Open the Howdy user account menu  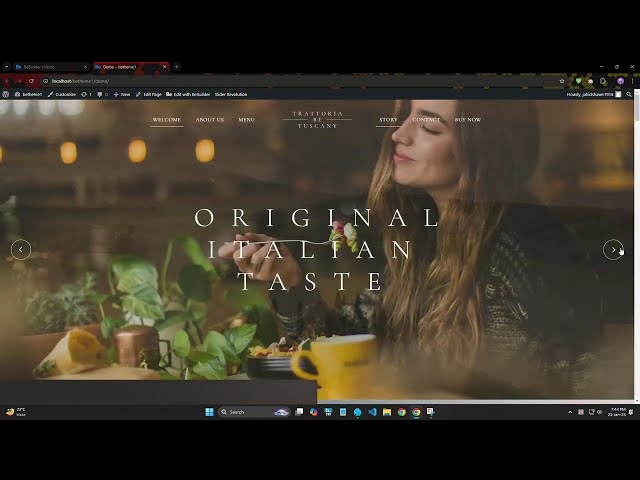click(x=593, y=94)
